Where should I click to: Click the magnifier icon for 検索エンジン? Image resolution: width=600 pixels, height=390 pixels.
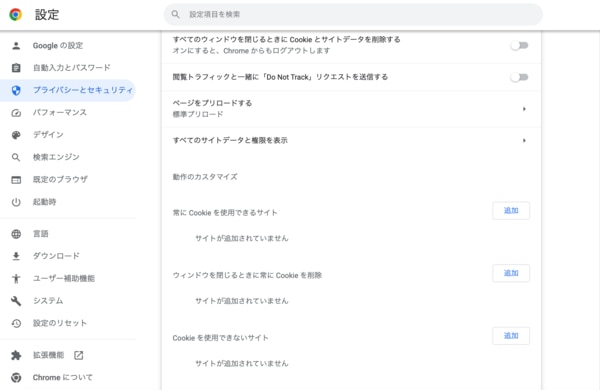coord(16,157)
